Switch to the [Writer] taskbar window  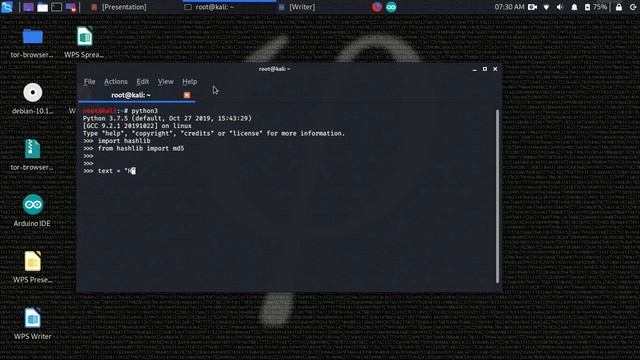(x=297, y=7)
